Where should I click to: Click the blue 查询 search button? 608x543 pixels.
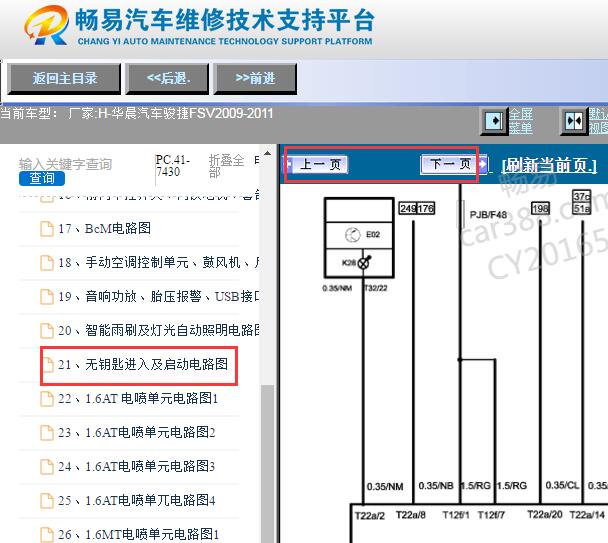42,178
